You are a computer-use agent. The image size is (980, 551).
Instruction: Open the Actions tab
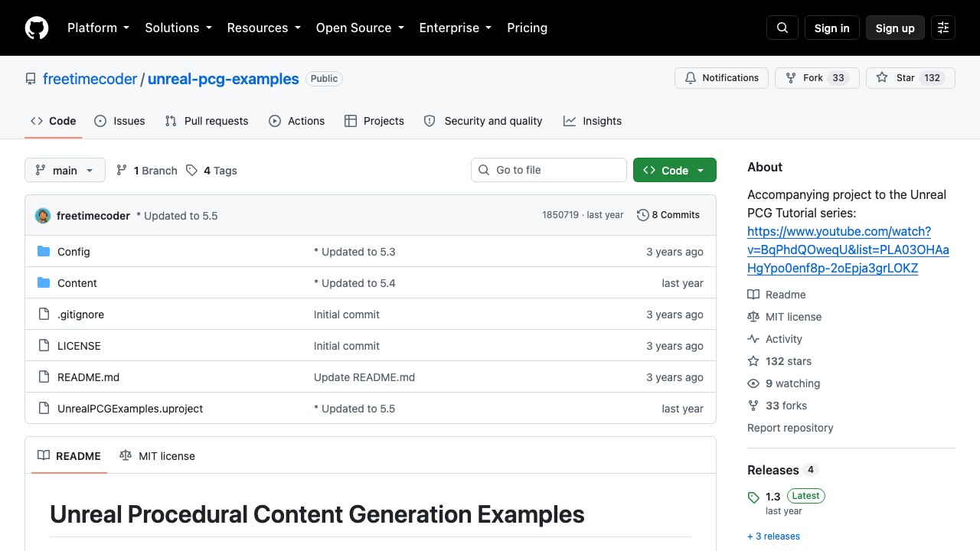coord(297,121)
